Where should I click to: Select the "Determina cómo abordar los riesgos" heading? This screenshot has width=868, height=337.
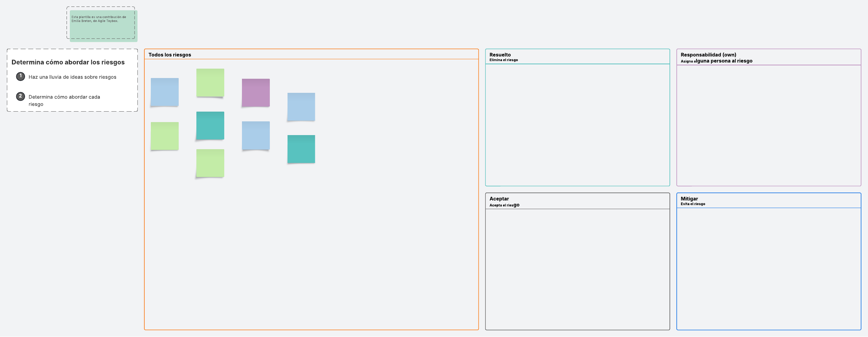[x=68, y=62]
